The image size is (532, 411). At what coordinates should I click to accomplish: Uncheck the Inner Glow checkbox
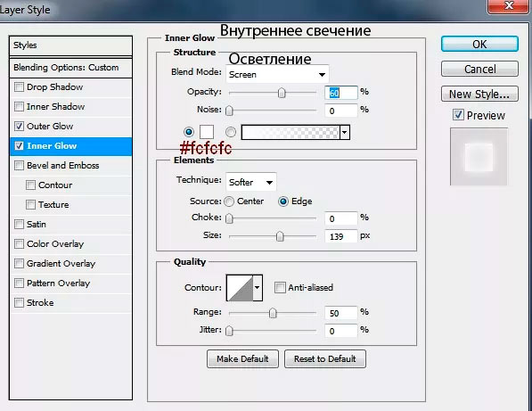[x=19, y=146]
